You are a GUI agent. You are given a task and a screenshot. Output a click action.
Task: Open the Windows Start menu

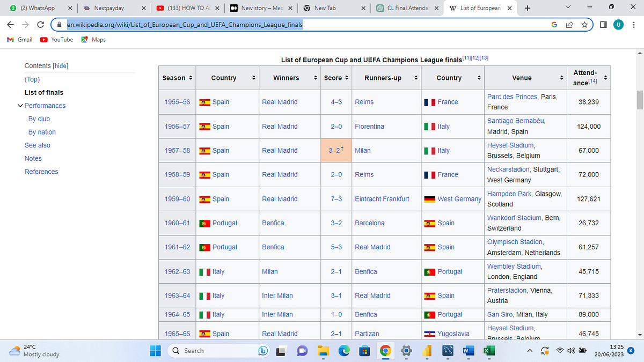pos(155,351)
